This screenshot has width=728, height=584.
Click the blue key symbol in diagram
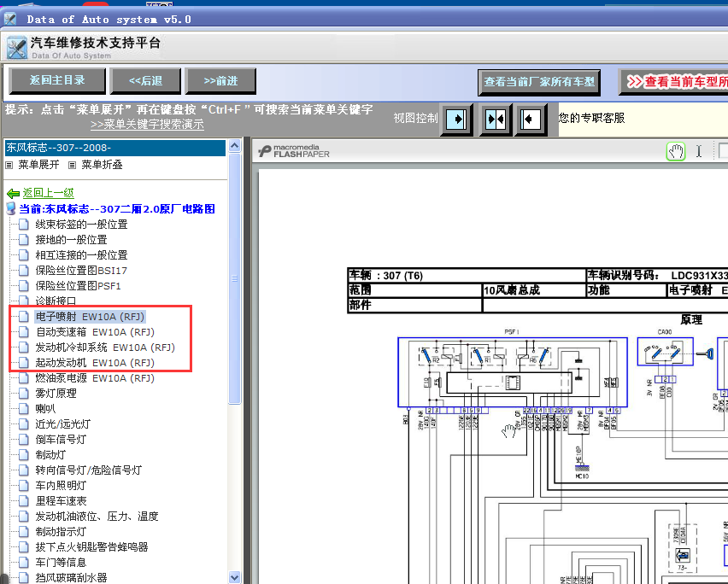pos(705,354)
